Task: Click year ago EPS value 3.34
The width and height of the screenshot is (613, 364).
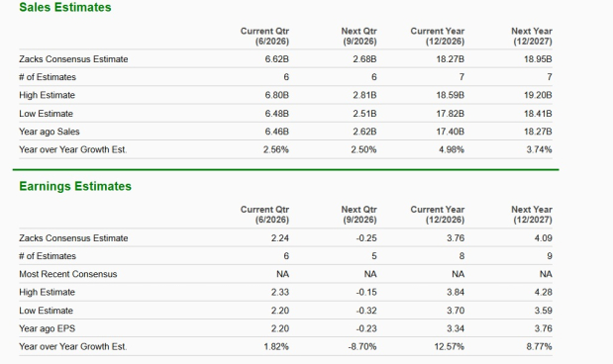Action: [x=456, y=328]
